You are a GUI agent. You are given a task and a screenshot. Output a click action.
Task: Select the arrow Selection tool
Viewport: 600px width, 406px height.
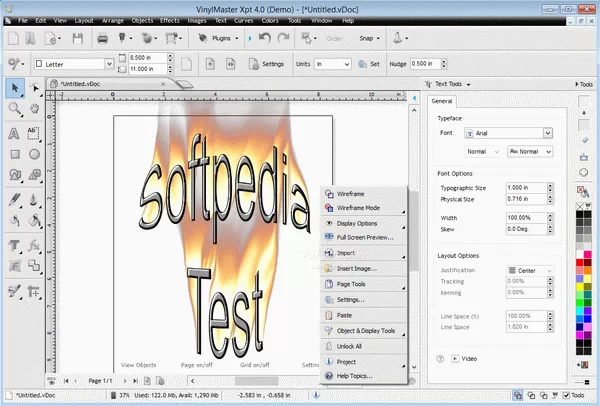click(15, 89)
